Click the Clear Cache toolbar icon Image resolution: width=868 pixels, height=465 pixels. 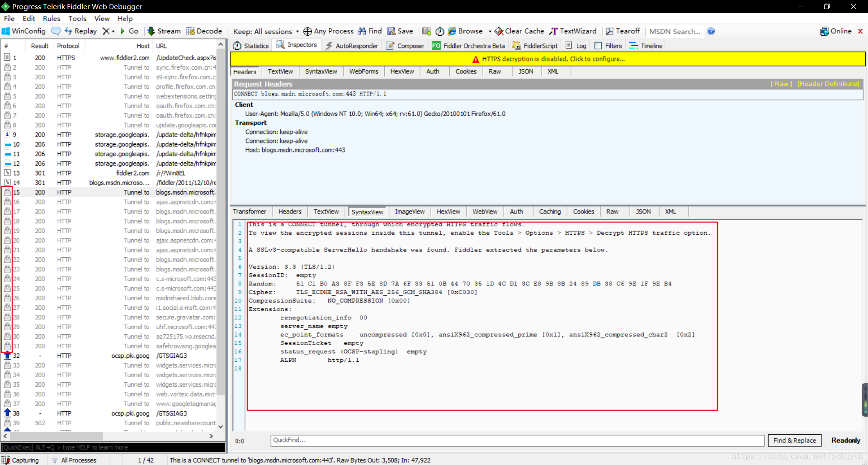(x=499, y=31)
